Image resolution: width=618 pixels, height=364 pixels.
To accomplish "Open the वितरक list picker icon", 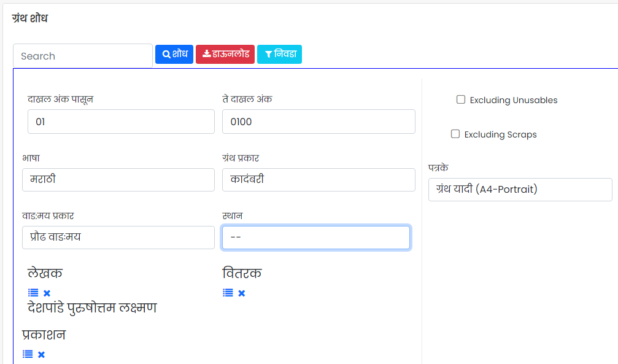I will [x=228, y=293].
